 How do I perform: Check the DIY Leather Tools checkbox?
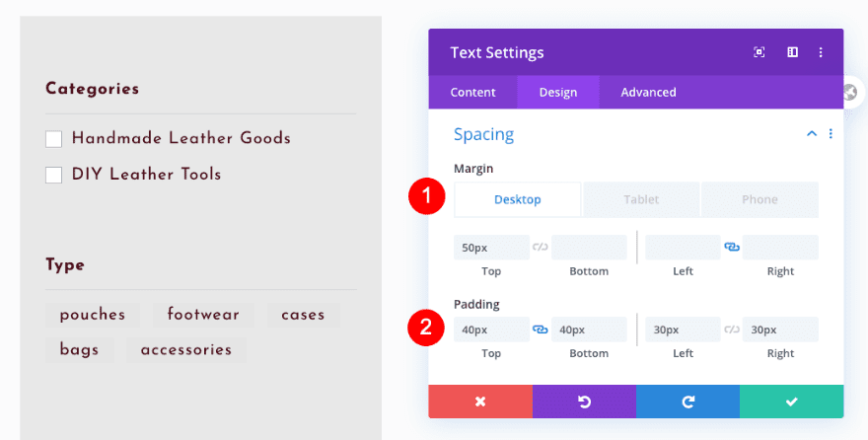(x=54, y=176)
